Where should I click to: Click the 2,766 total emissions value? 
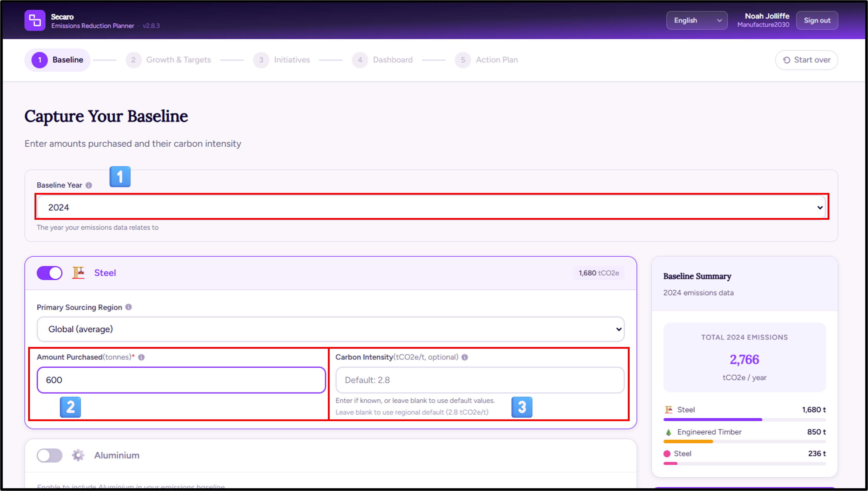tap(744, 359)
